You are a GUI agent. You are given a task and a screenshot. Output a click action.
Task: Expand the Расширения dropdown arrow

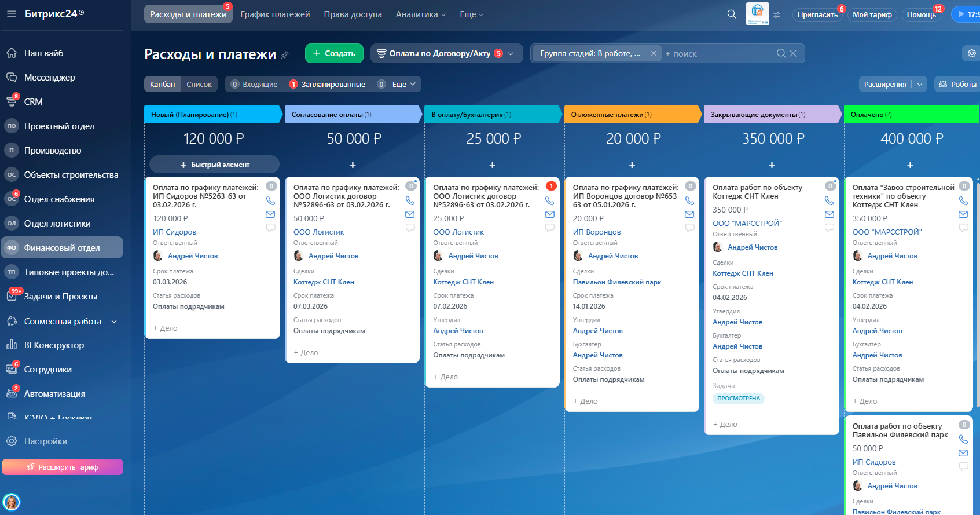tap(920, 85)
